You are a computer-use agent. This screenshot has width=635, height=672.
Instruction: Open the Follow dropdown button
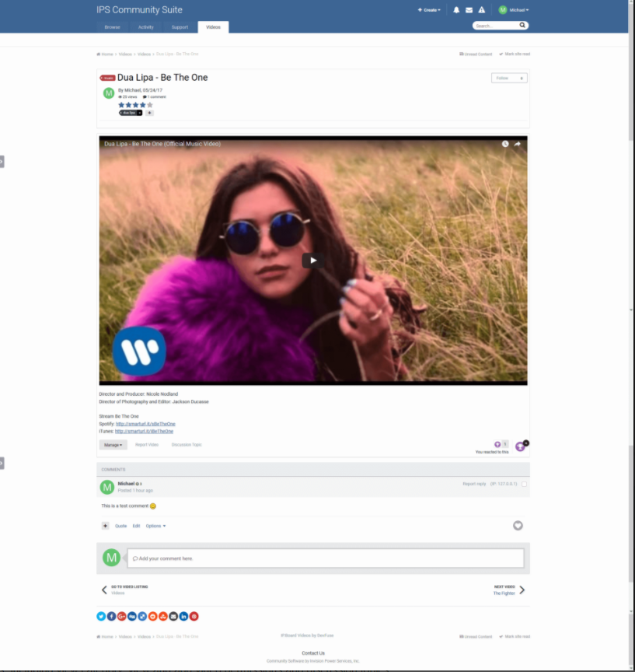[509, 78]
